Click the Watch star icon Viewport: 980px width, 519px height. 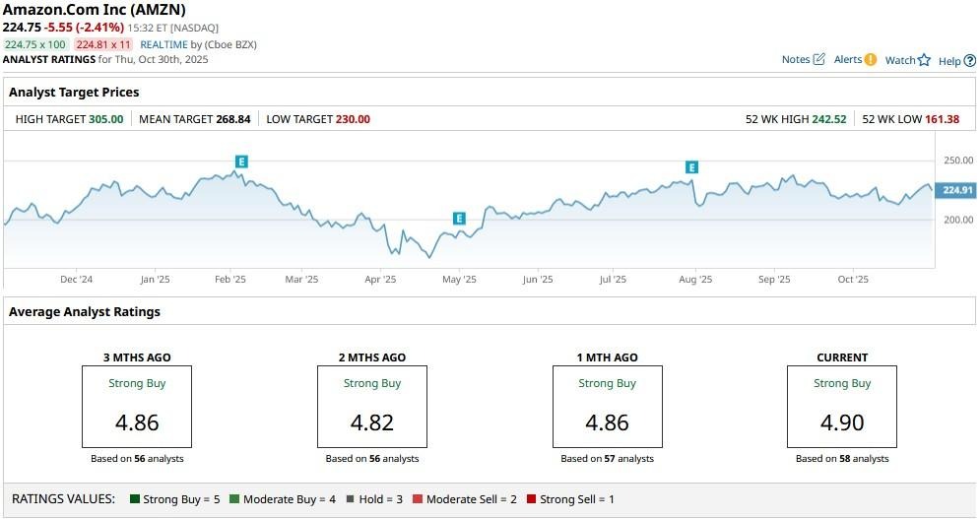point(924,60)
